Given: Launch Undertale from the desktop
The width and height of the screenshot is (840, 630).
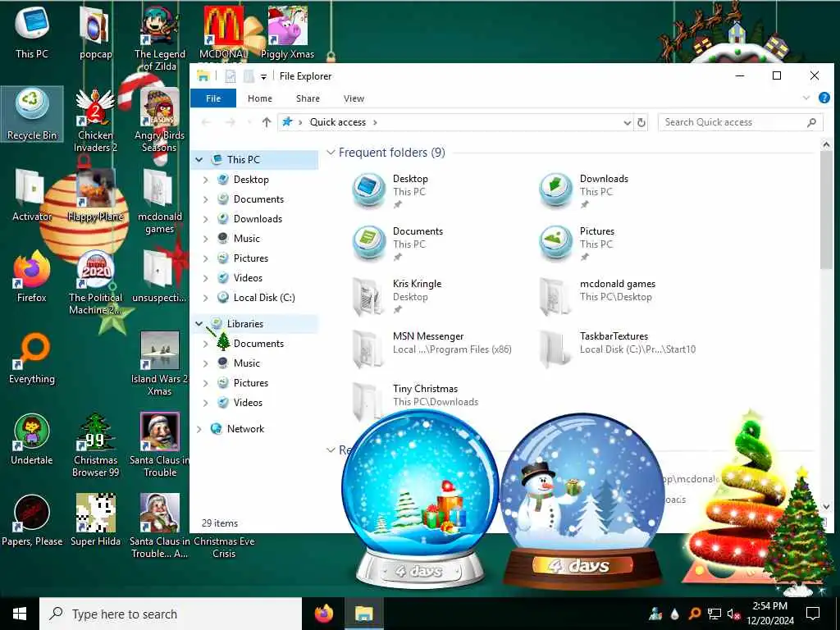Looking at the screenshot, I should [32, 439].
